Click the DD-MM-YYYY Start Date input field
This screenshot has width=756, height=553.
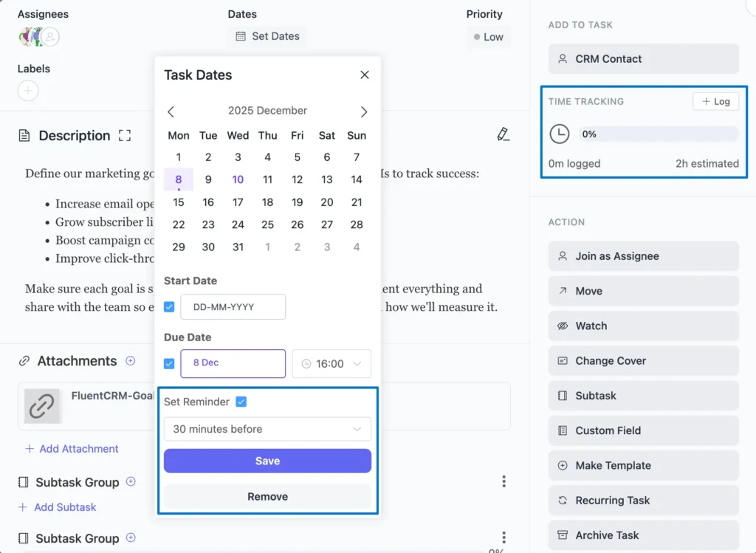(x=233, y=306)
